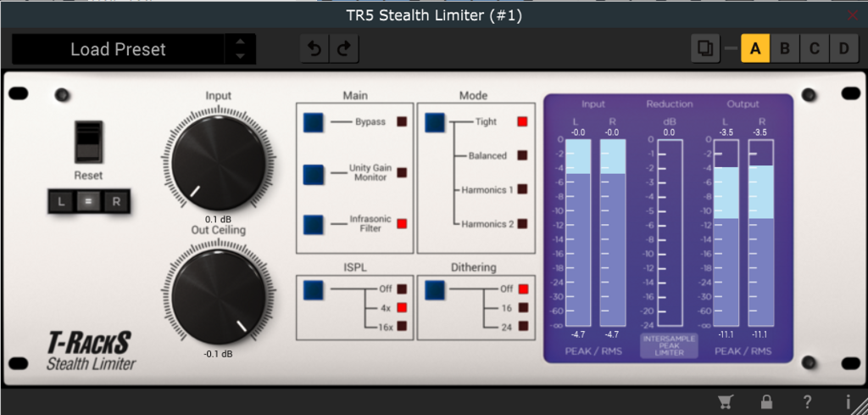Image resolution: width=868 pixels, height=415 pixels.
Task: Click the window title TR5 Stealth Limiter
Action: (434, 15)
